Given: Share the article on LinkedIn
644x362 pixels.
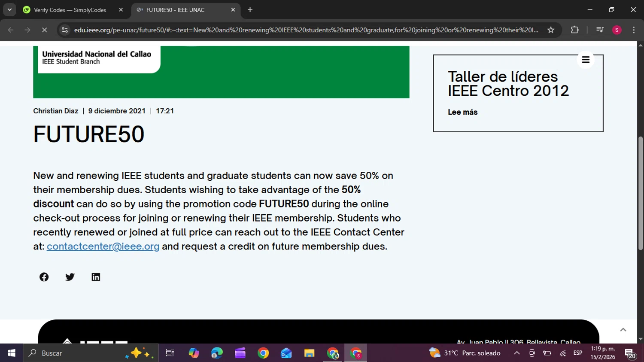Looking at the screenshot, I should pos(96,277).
